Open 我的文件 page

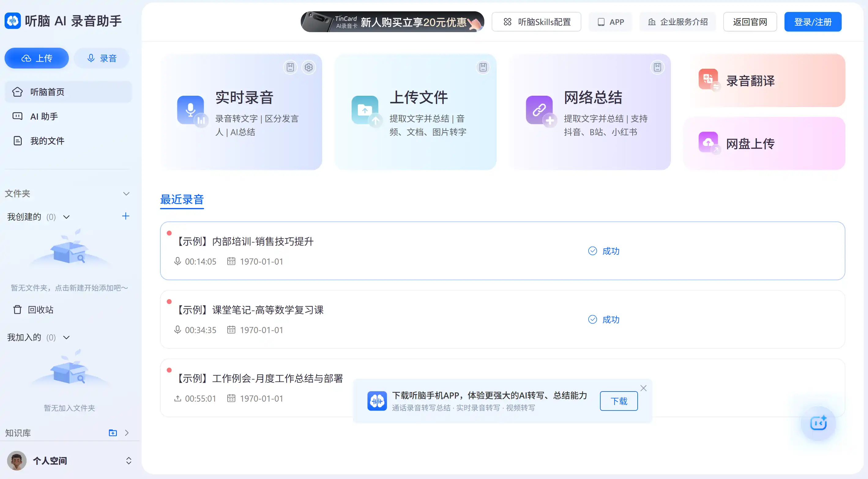[68, 141]
